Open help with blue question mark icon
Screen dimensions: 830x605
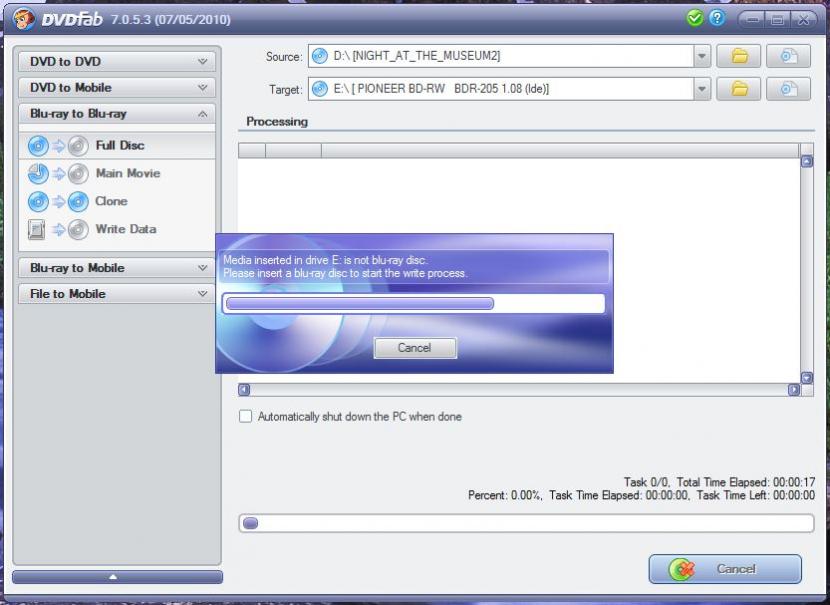tap(717, 19)
